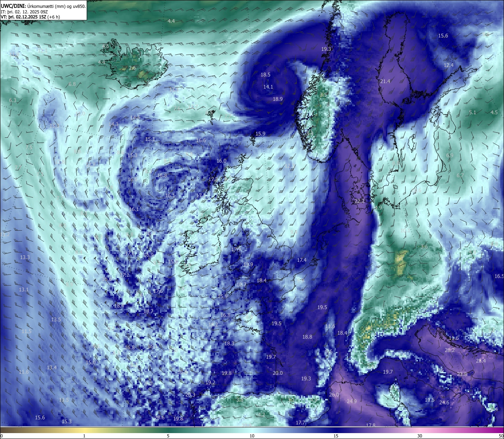
Task: Click the '24.9' value in the western Mediterranean
Action: pos(352,401)
